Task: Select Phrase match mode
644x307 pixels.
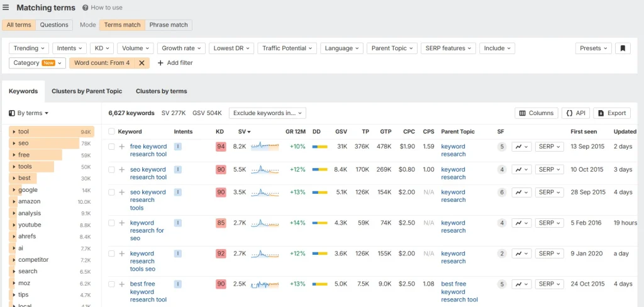Action: pyautogui.click(x=169, y=25)
